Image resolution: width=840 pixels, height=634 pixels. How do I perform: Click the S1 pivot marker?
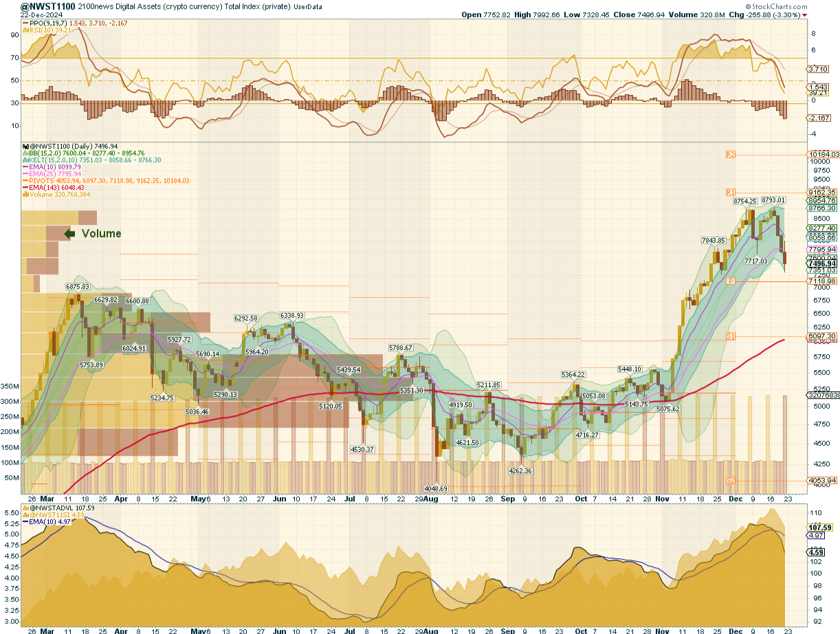[x=731, y=336]
